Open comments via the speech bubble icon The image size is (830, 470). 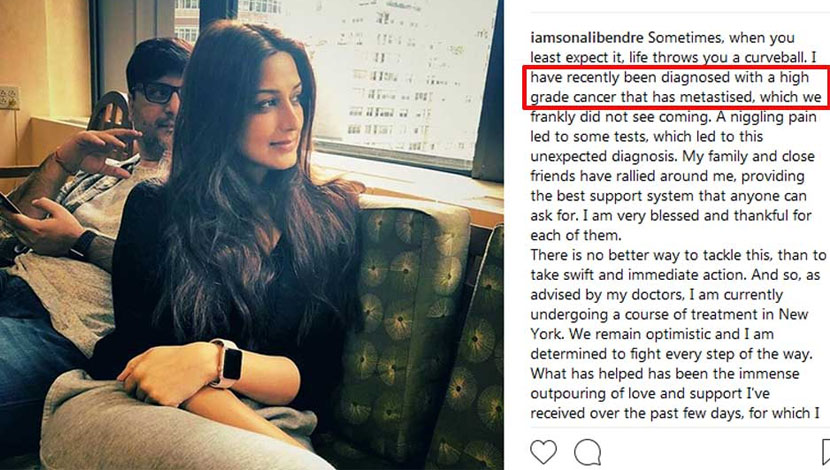point(588,453)
